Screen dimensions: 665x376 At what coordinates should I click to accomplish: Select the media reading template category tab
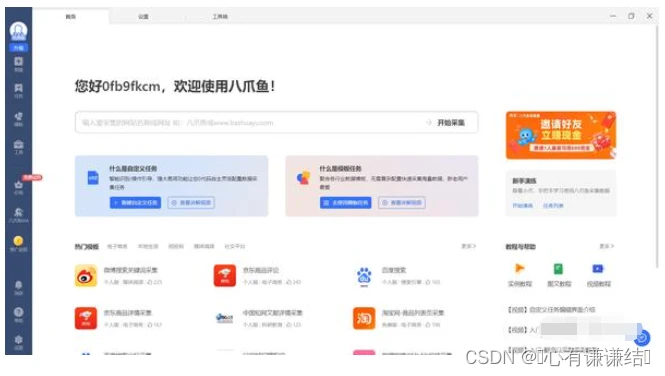point(204,246)
